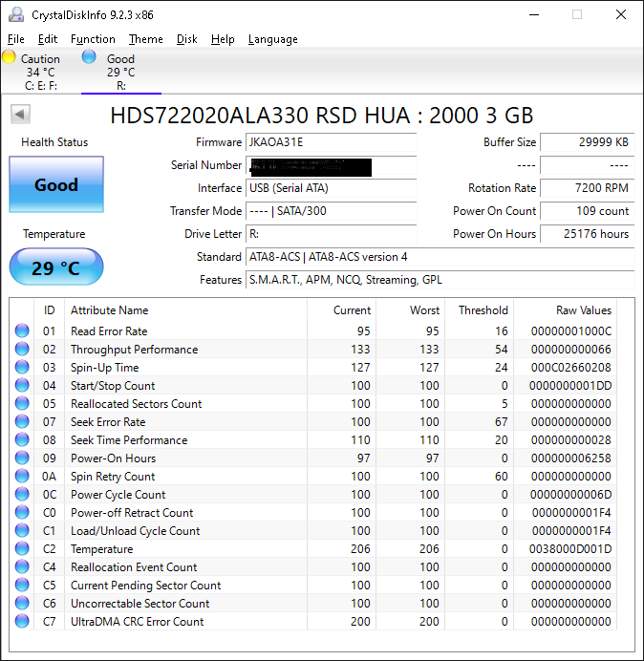This screenshot has height=661, width=644.
Task: Click status orb for Reallocation Event Count
Action: tap(22, 566)
